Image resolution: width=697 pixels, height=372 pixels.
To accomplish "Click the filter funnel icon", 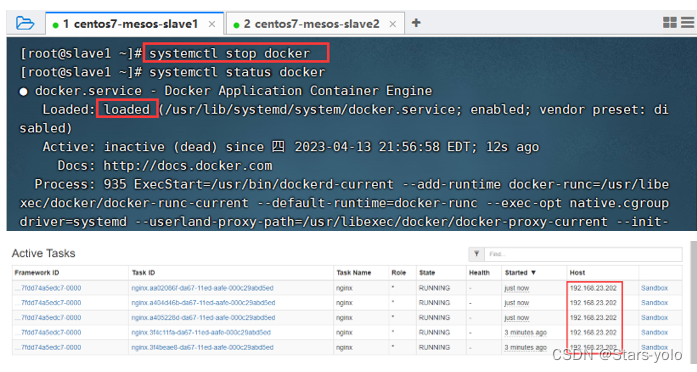I will coord(476,254).
